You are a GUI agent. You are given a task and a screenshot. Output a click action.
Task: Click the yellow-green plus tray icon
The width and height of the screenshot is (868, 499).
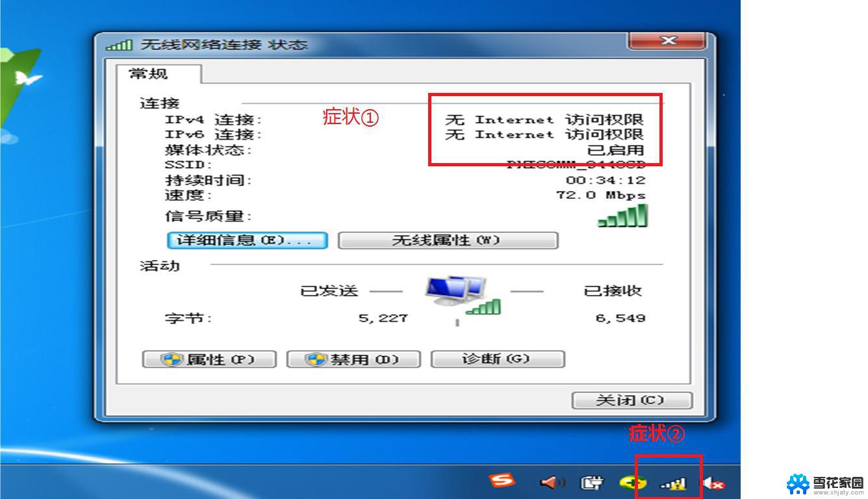[632, 483]
